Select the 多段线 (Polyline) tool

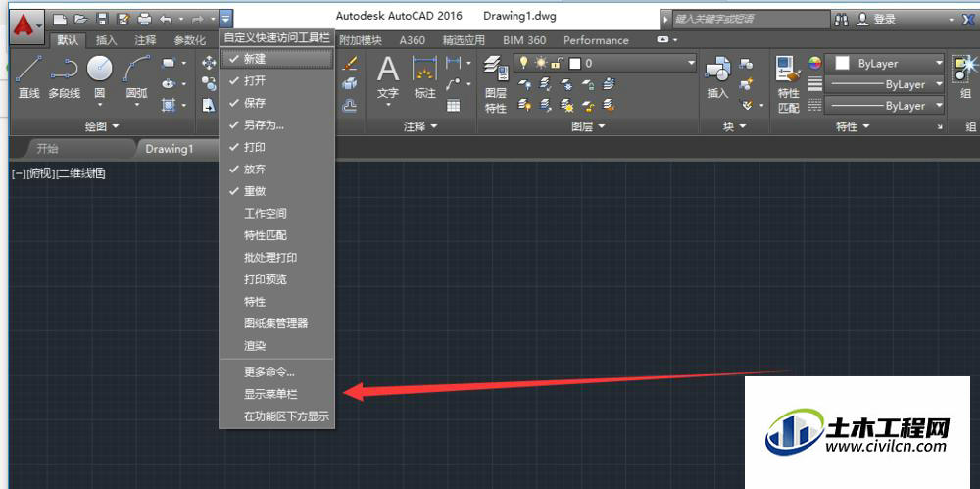click(x=65, y=76)
